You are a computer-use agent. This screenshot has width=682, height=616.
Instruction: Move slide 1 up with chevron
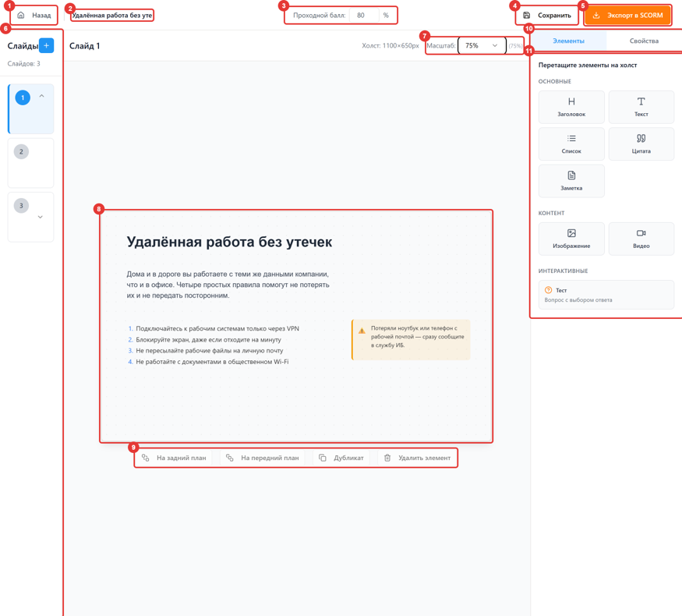pyautogui.click(x=42, y=96)
